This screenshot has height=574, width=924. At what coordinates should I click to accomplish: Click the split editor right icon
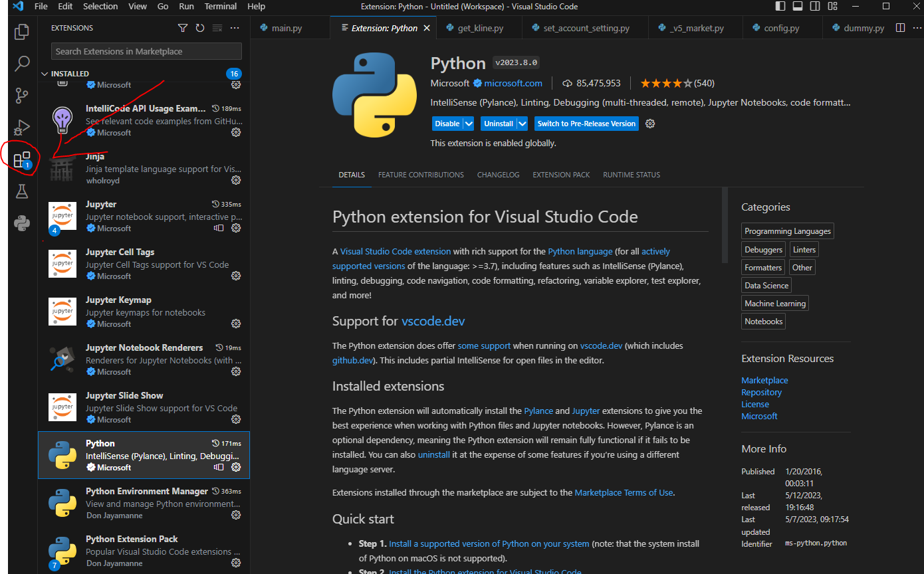(900, 28)
